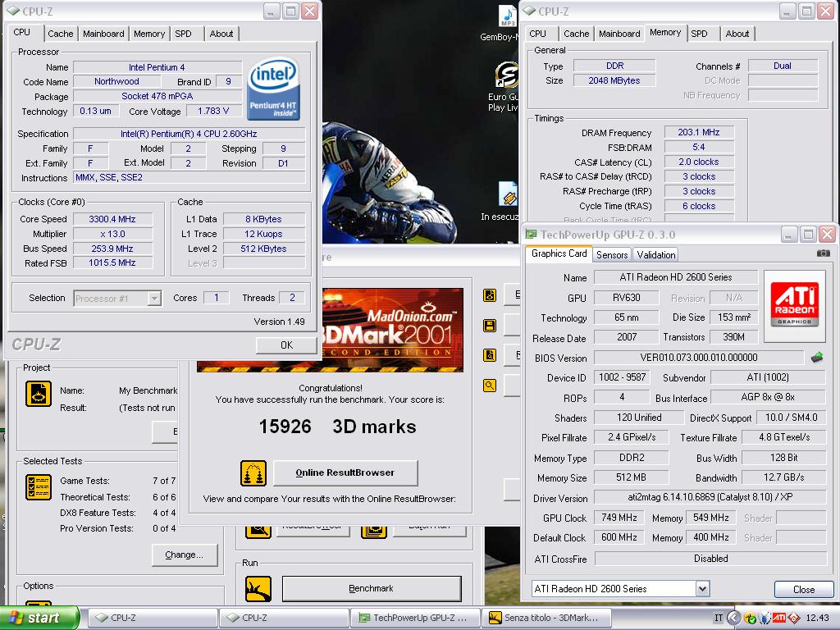Click the tree icon beside Online ResultBrowser
Screen dimensions: 840x630
pos(253,473)
